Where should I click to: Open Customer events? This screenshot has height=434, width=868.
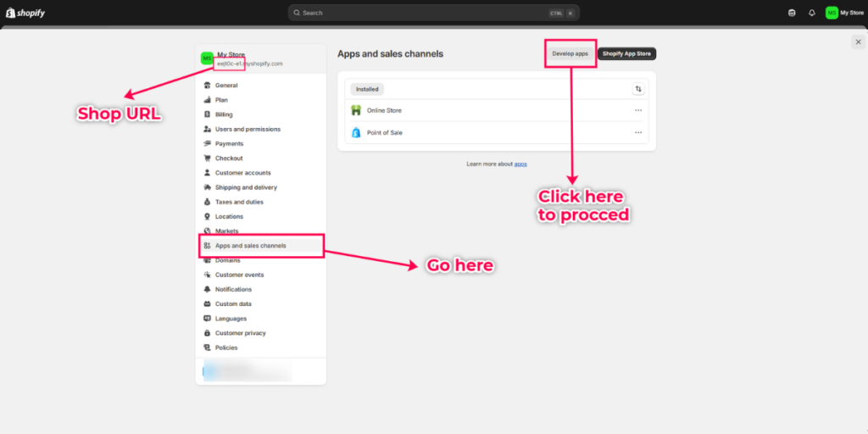coord(261,275)
